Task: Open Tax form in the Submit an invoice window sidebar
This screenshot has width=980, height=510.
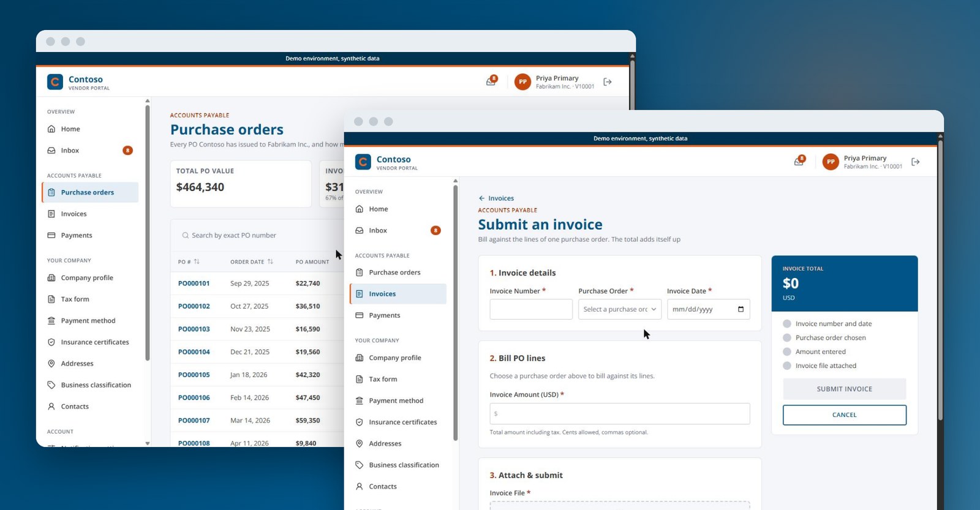Action: pyautogui.click(x=398, y=380)
